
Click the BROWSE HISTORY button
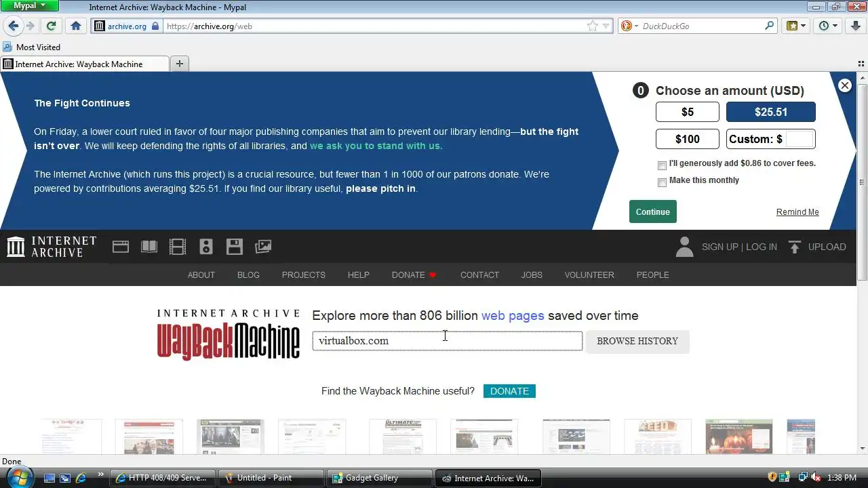click(637, 341)
